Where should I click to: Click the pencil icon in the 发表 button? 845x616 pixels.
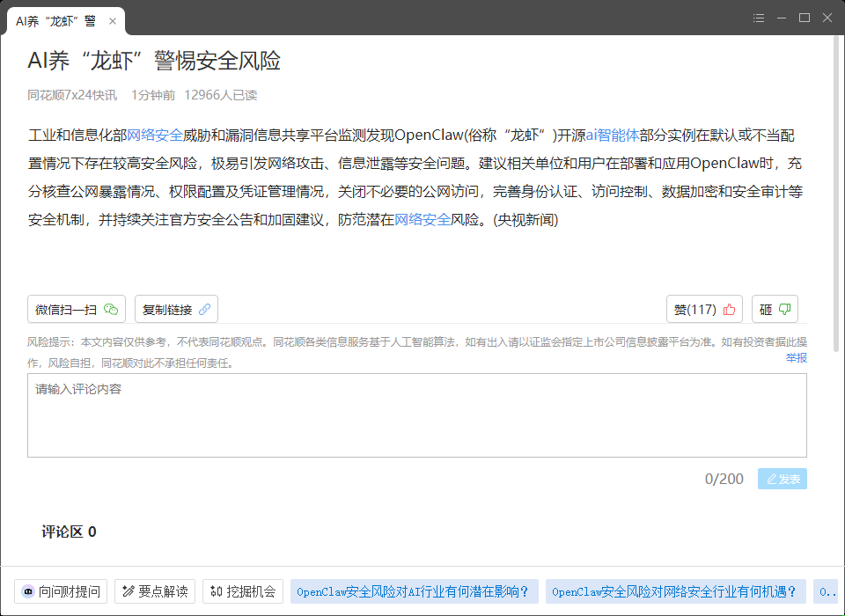771,479
